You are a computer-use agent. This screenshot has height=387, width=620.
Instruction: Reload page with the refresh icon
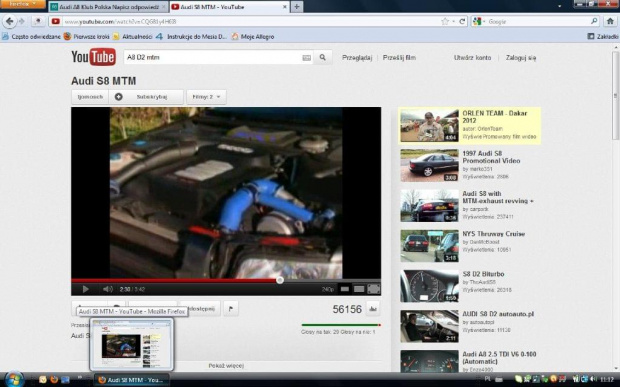coord(462,21)
